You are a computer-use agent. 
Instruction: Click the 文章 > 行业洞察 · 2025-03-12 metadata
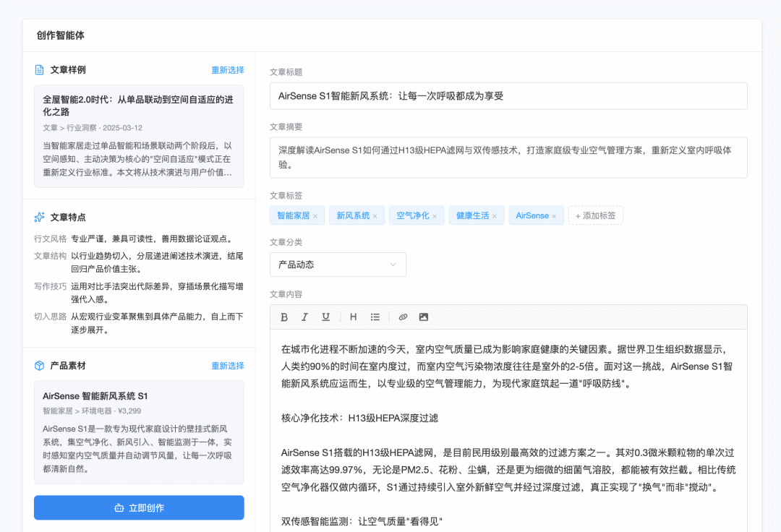(x=93, y=128)
